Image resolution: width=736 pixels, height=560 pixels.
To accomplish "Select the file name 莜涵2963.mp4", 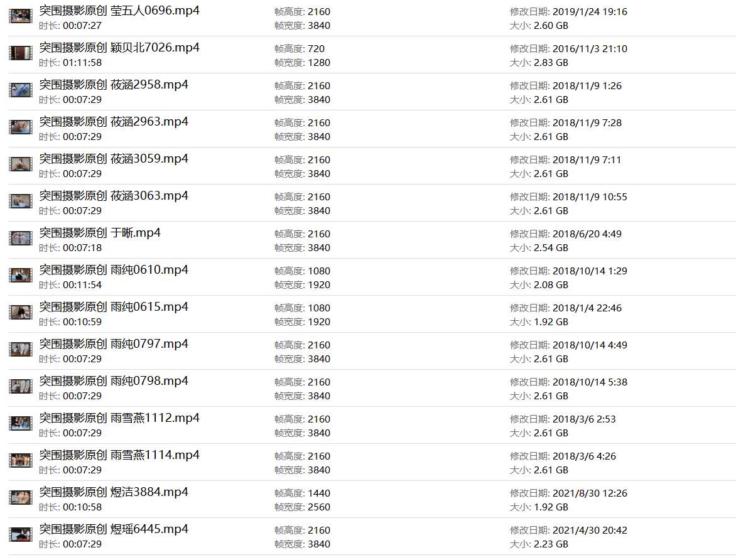I will [114, 122].
